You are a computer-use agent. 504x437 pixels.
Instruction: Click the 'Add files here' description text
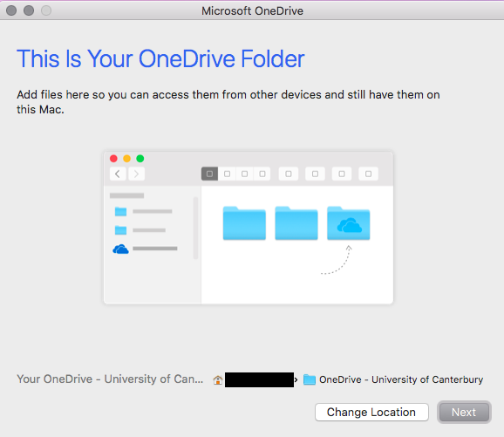[228, 102]
